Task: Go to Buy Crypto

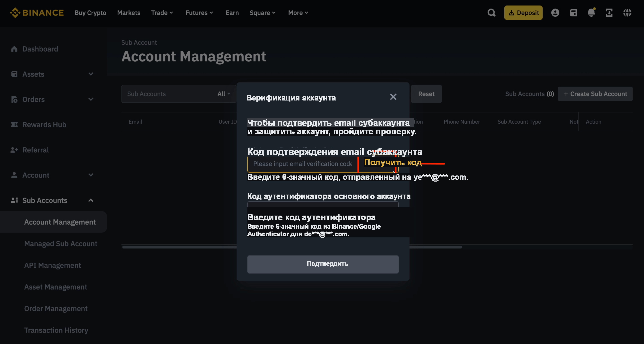Action: (91, 13)
